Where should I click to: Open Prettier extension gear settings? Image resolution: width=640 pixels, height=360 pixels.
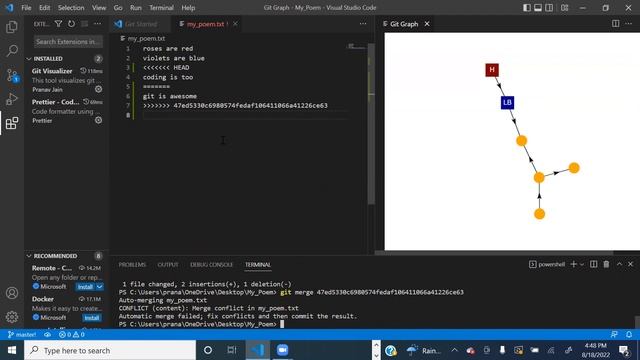(98, 120)
